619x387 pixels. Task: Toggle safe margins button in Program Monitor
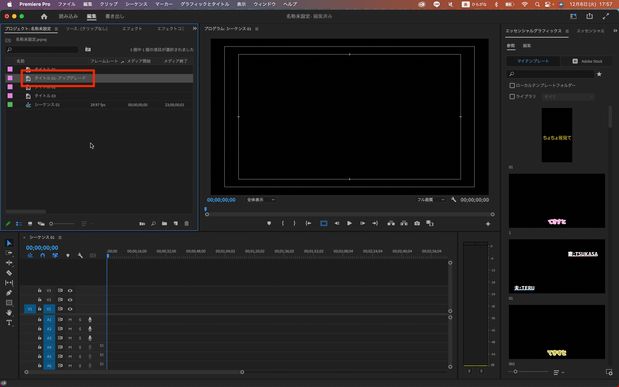tap(324, 224)
